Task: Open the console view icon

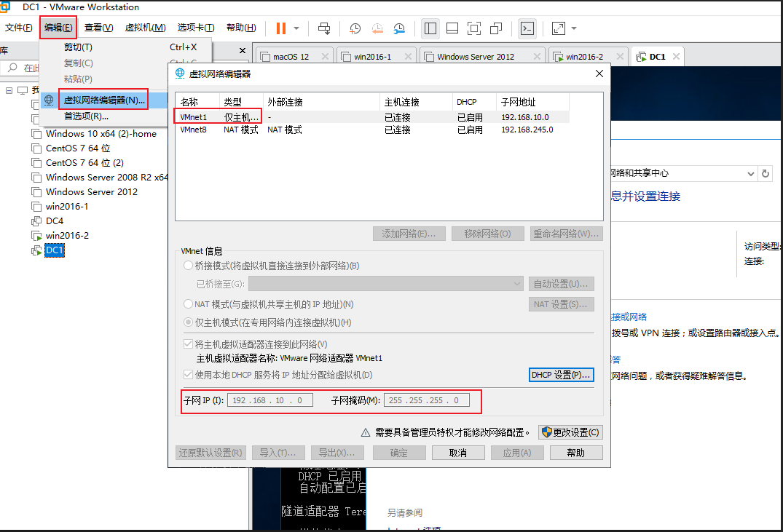Action: [x=527, y=28]
